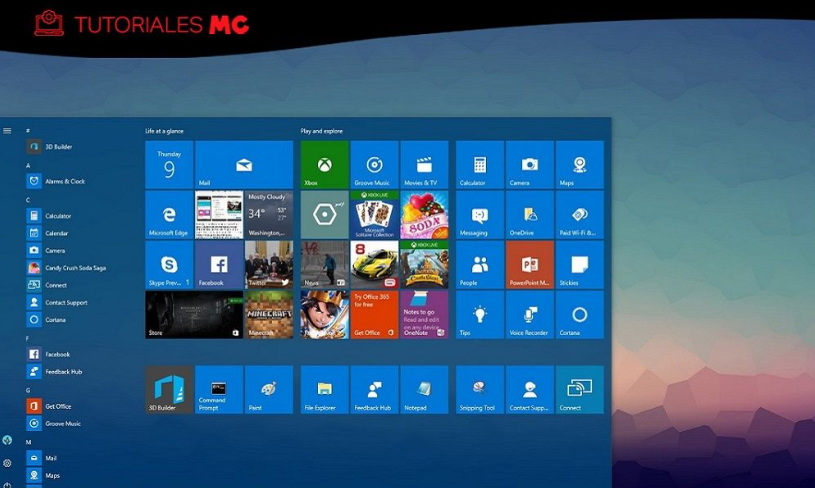
Task: Open the OneNote tile
Action: [x=424, y=314]
